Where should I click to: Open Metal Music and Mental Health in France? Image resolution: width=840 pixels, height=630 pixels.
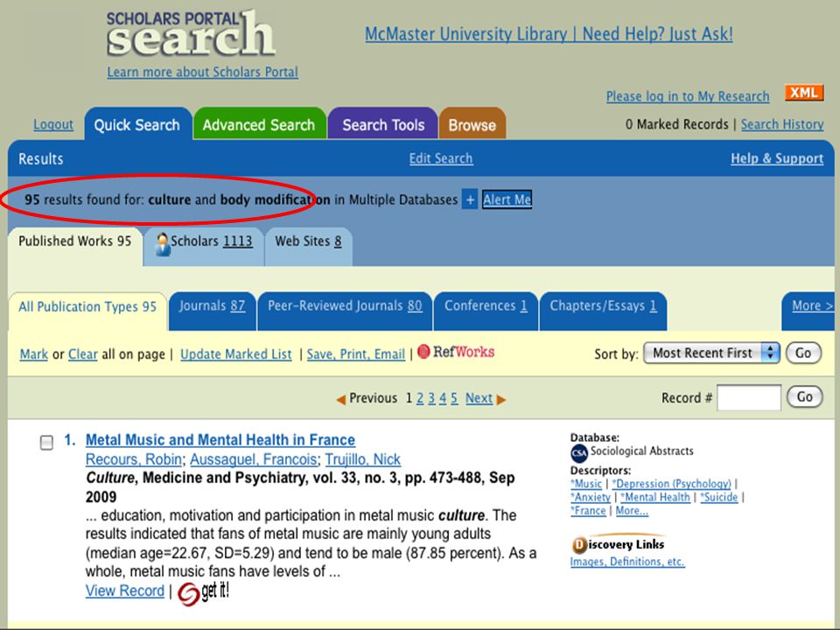pyautogui.click(x=220, y=440)
